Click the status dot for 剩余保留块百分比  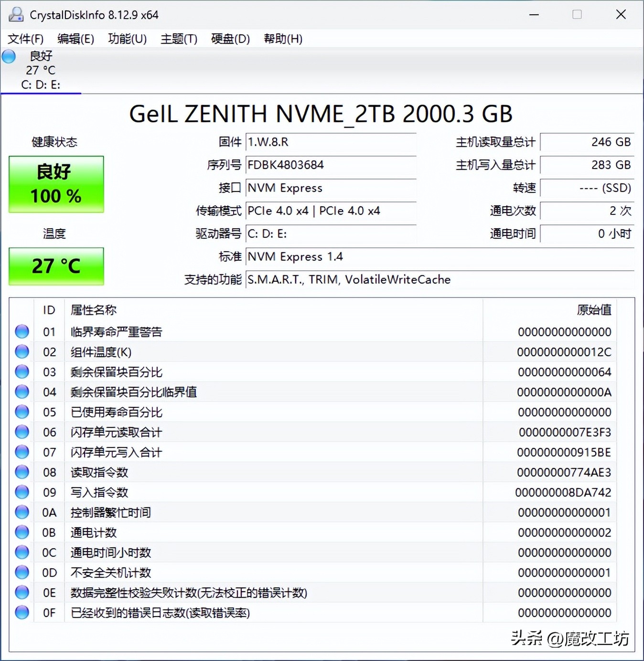(21, 372)
